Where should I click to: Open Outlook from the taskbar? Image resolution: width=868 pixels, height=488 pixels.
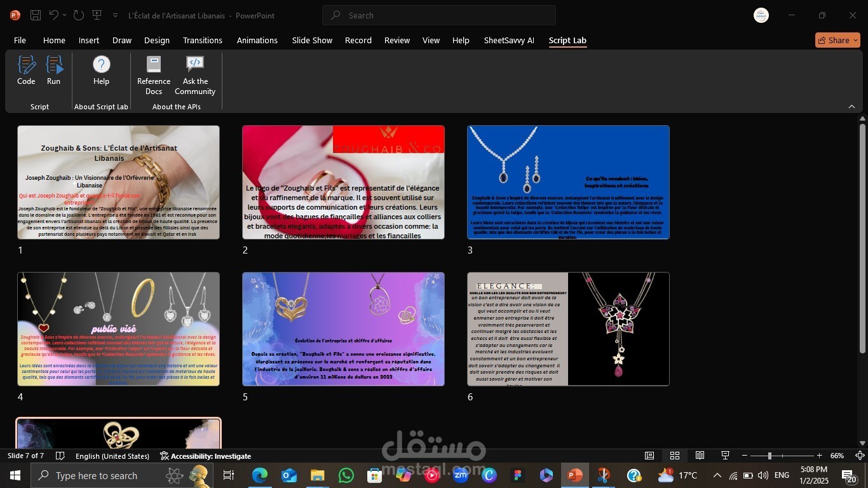(x=288, y=475)
